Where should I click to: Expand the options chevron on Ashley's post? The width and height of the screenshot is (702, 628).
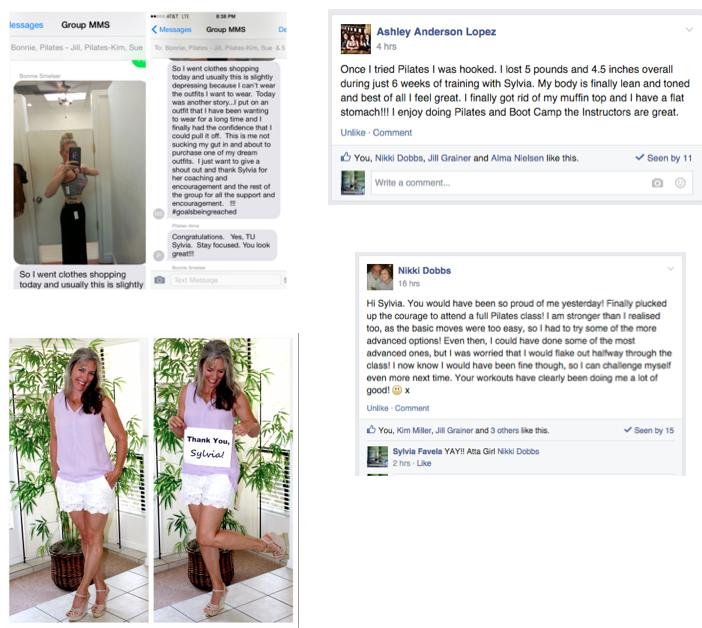point(689,30)
